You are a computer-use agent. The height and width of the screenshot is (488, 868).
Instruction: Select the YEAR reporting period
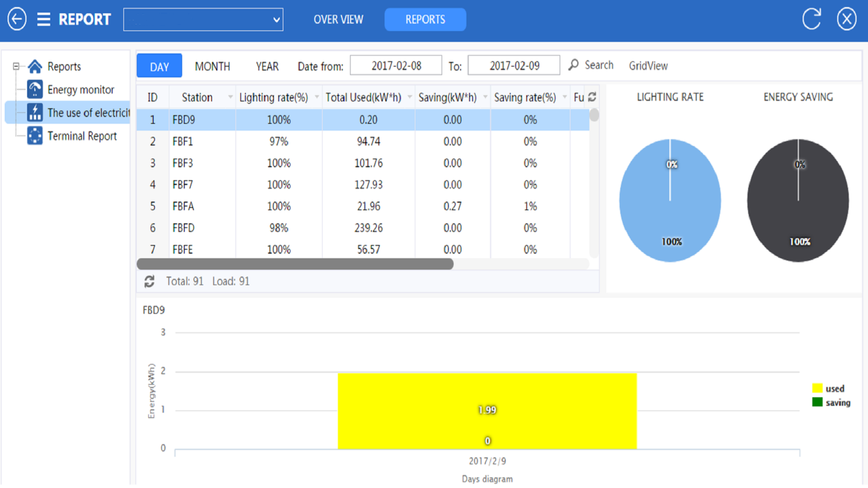[x=267, y=66]
